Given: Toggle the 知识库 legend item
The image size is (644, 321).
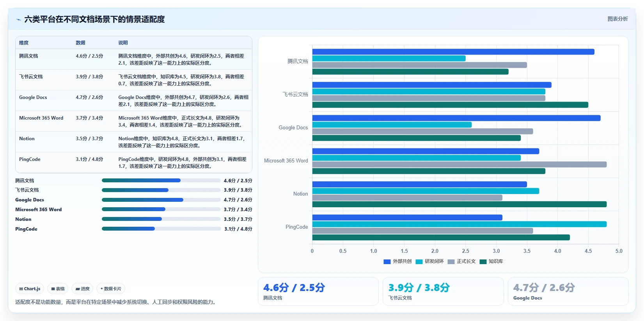Looking at the screenshot, I should pos(491,261).
